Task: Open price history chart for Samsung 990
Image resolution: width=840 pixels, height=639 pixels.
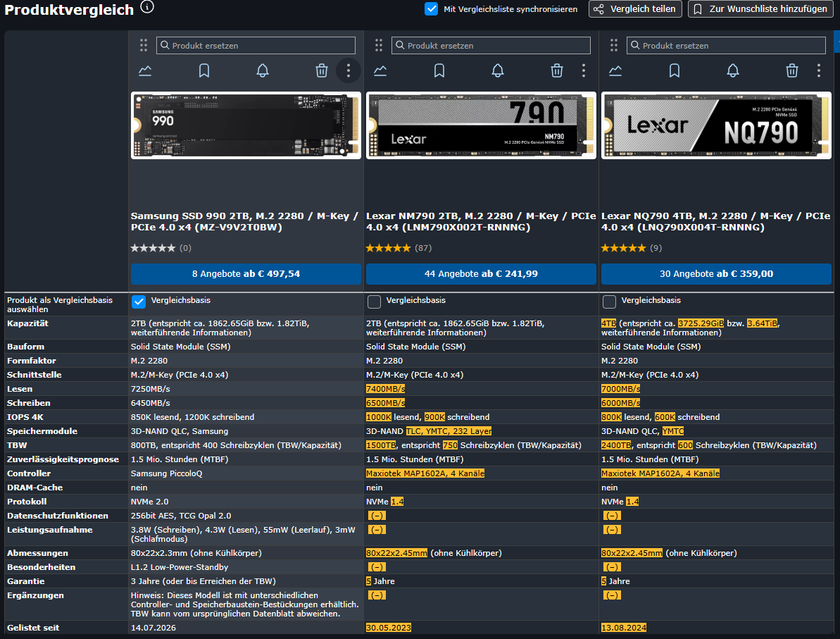Action: (x=145, y=70)
